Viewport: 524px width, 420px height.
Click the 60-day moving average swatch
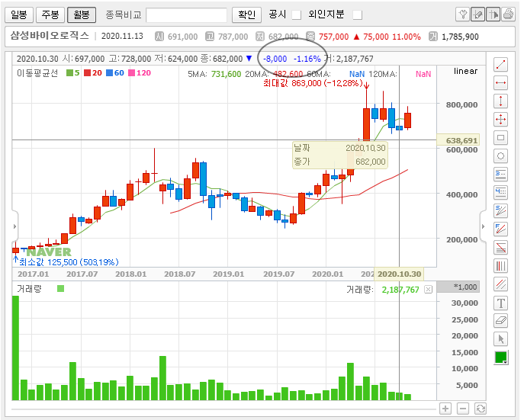(109, 72)
